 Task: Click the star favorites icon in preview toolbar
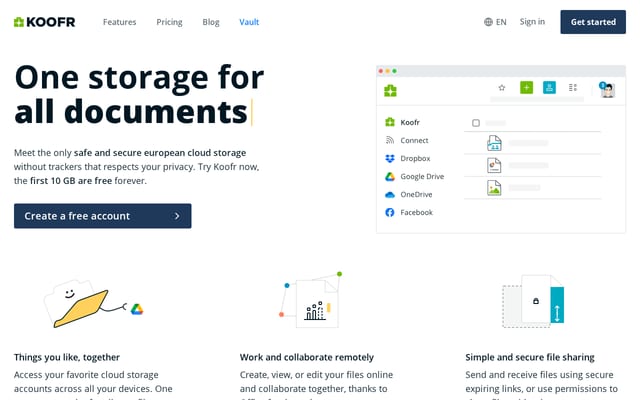(502, 87)
